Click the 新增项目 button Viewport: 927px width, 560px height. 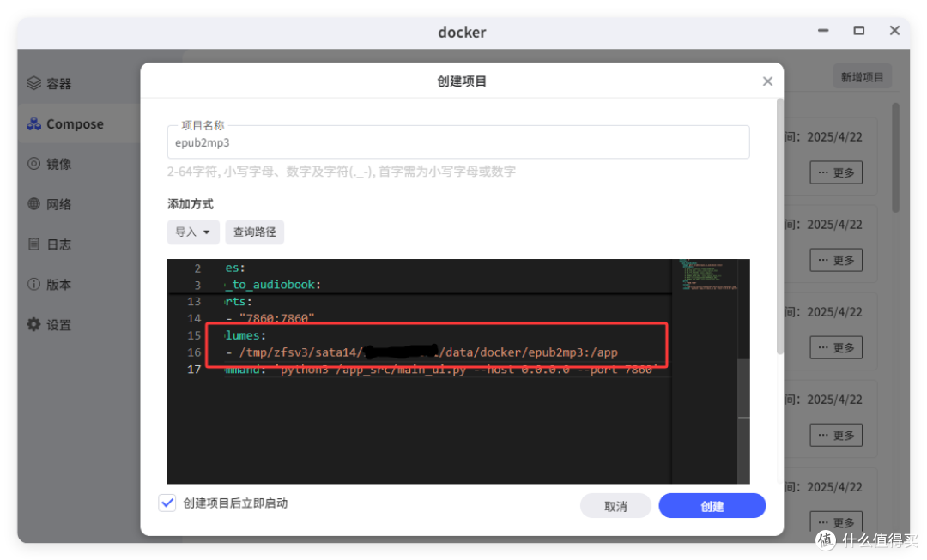pyautogui.click(x=862, y=77)
